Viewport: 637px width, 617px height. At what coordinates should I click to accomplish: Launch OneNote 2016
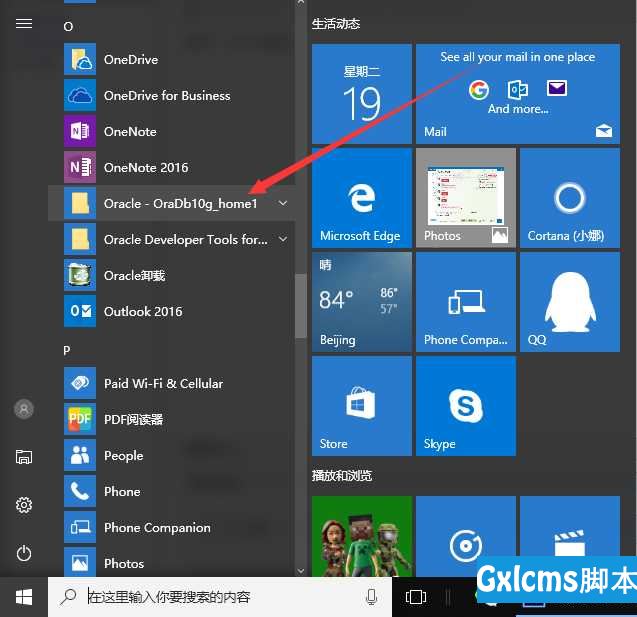(x=171, y=167)
